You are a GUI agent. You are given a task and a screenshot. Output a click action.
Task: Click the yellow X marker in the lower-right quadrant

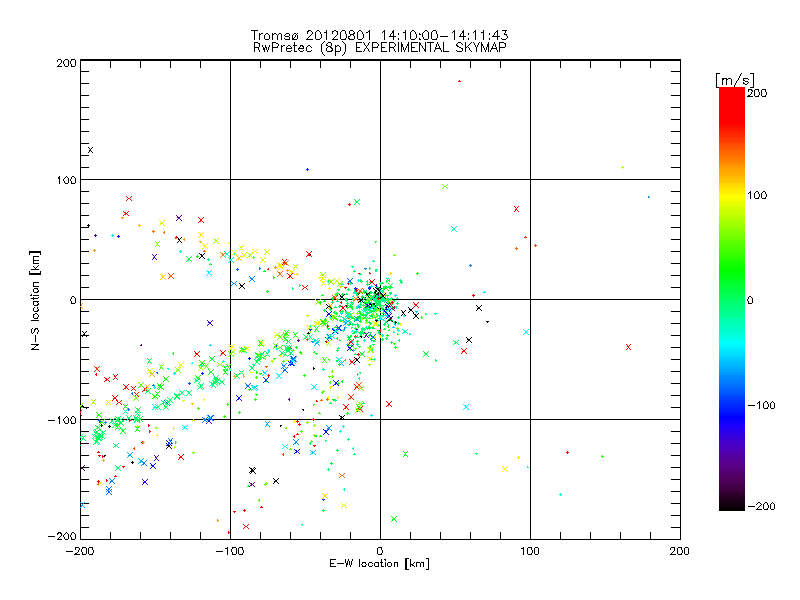[505, 469]
